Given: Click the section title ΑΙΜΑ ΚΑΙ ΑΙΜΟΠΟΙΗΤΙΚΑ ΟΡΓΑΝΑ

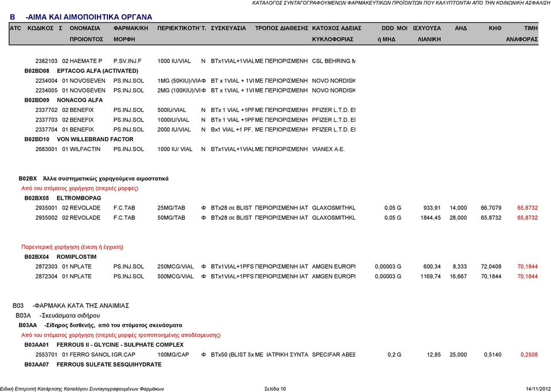Looking at the screenshot, I should tap(88, 17).
